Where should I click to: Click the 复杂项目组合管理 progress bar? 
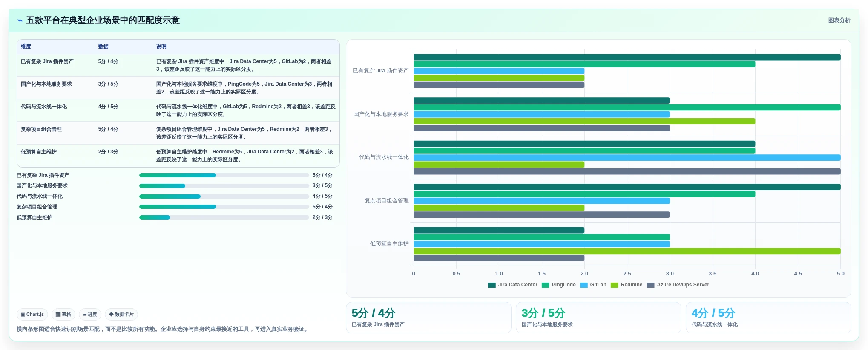[224, 207]
